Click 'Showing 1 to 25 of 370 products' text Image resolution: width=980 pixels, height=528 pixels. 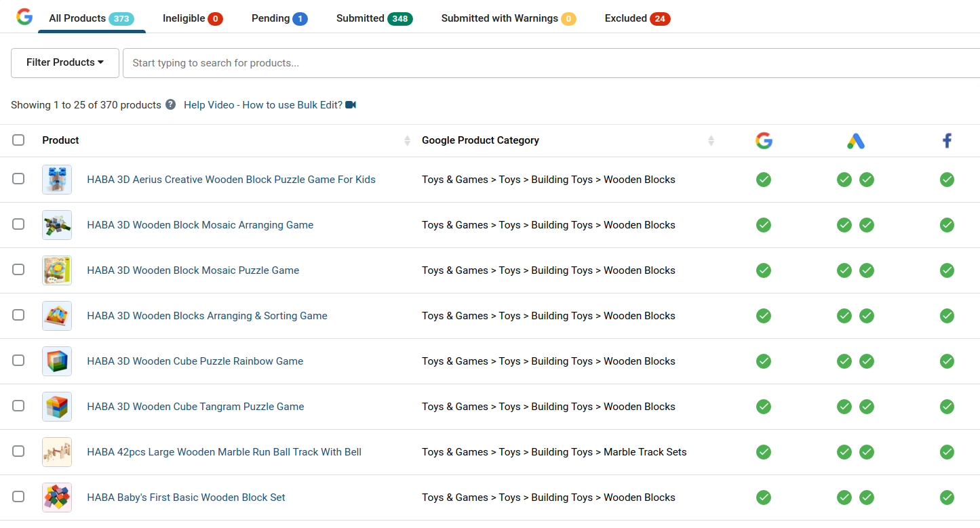pos(86,105)
